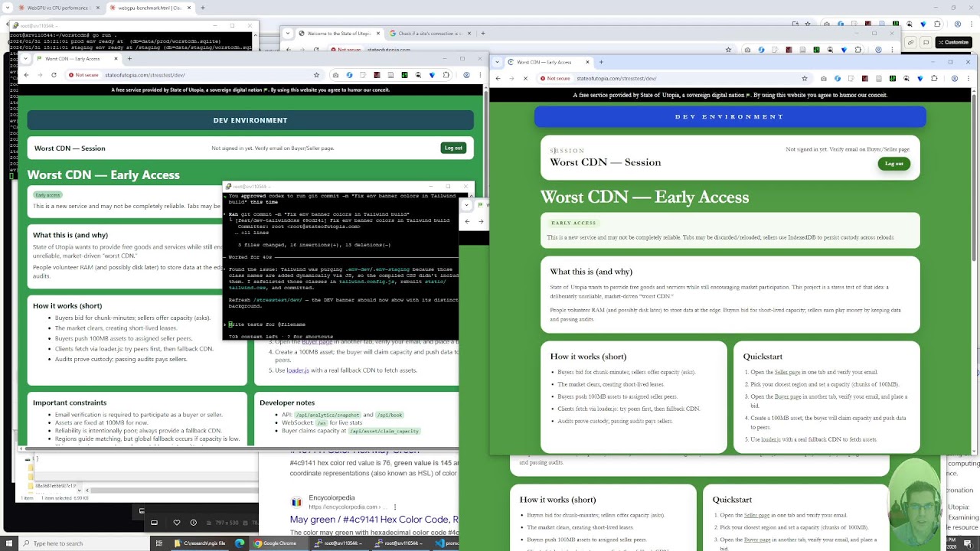Open new tab in right Chrome window

[602, 62]
